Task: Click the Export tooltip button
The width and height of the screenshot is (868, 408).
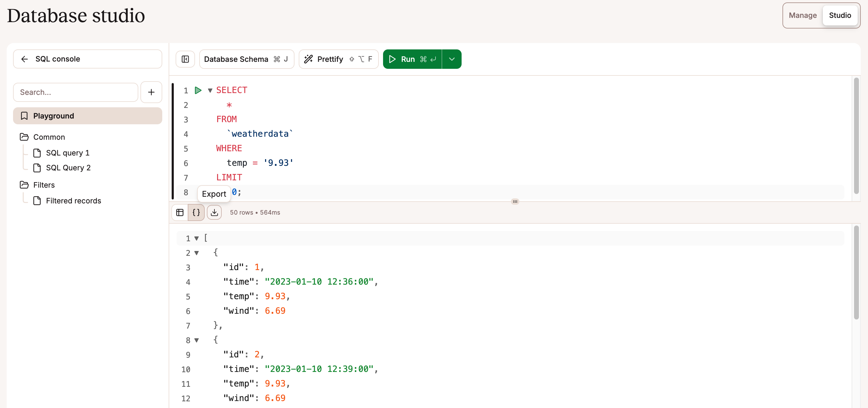Action: point(214,193)
